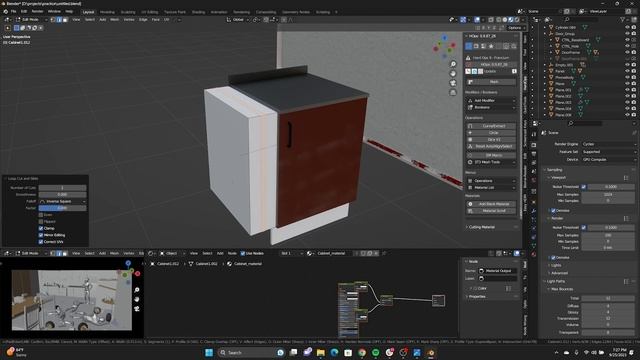Viewport: 640px width, 360px height.
Task: Open the Render Engine Cycles dropdown
Action: [609, 144]
